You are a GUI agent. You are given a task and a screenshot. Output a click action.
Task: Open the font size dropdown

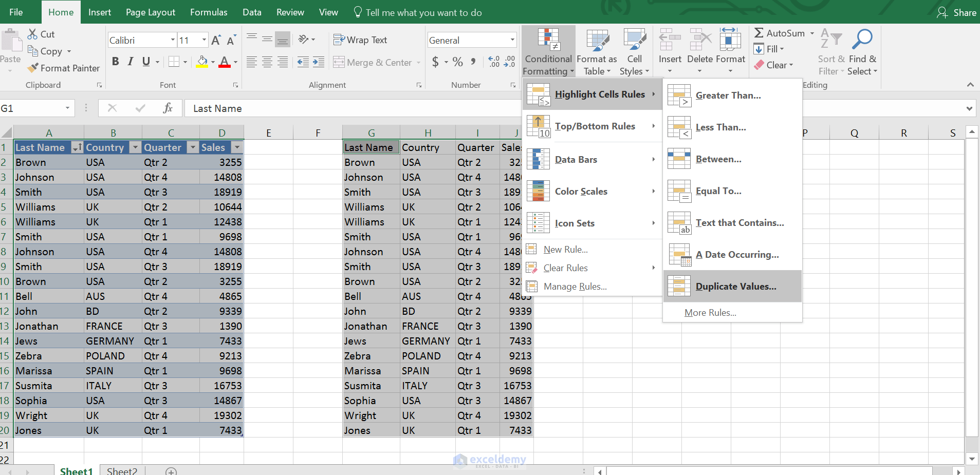[x=204, y=40]
